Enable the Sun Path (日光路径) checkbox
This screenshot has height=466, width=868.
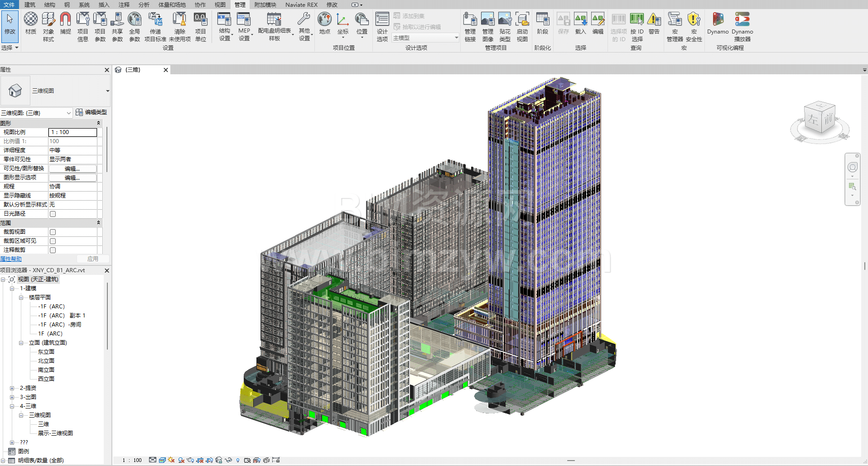(53, 214)
